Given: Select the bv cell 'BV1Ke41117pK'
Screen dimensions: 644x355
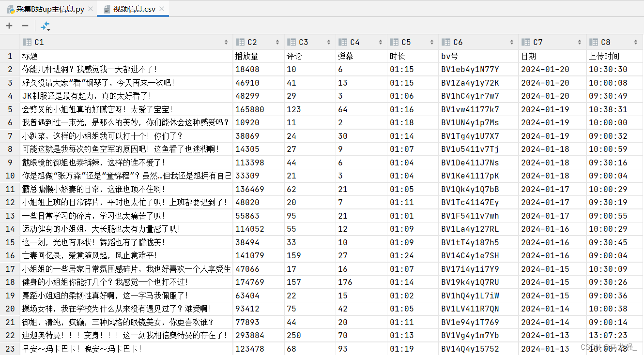Looking at the screenshot, I should click(478, 176).
